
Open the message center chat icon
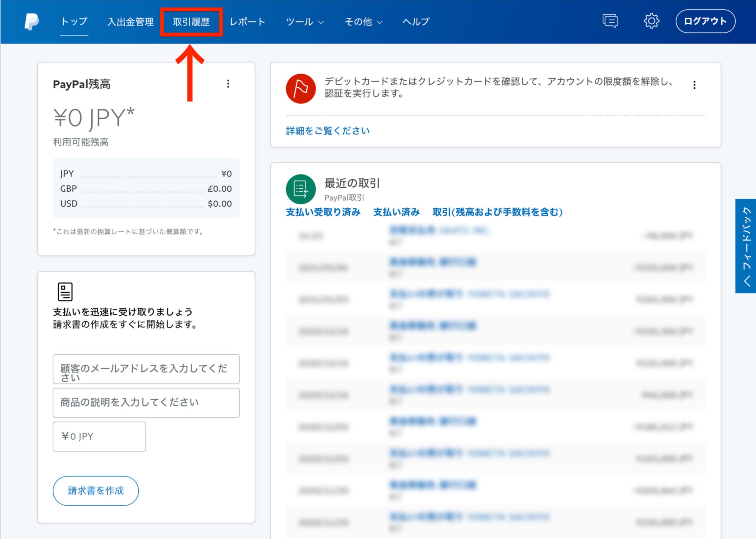(610, 21)
